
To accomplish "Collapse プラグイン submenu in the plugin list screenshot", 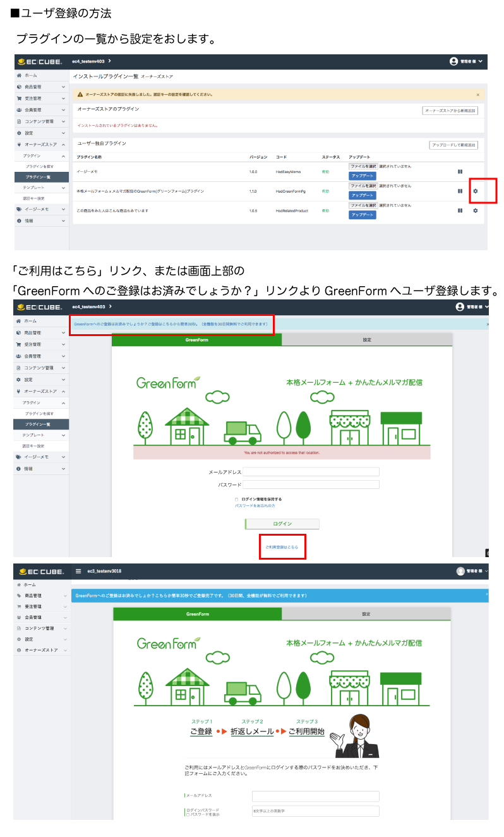I will (x=41, y=155).
